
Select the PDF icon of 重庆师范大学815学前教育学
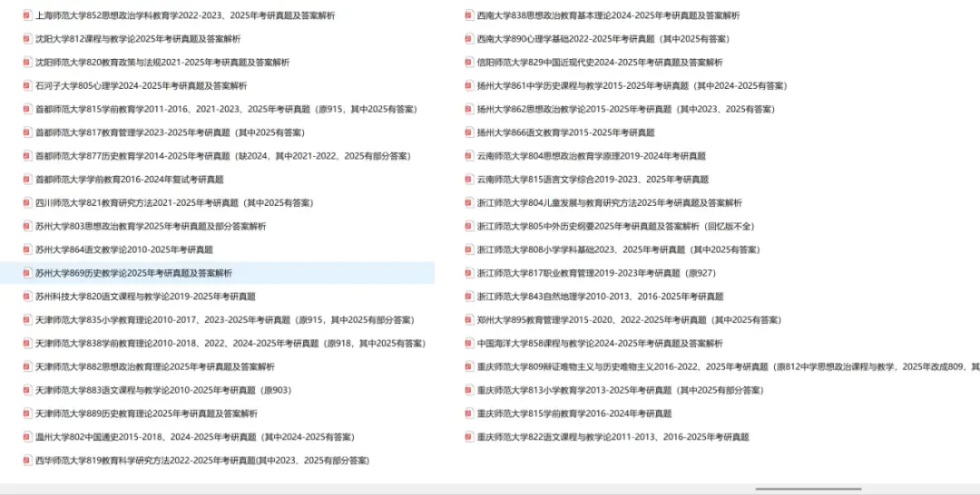tap(469, 413)
